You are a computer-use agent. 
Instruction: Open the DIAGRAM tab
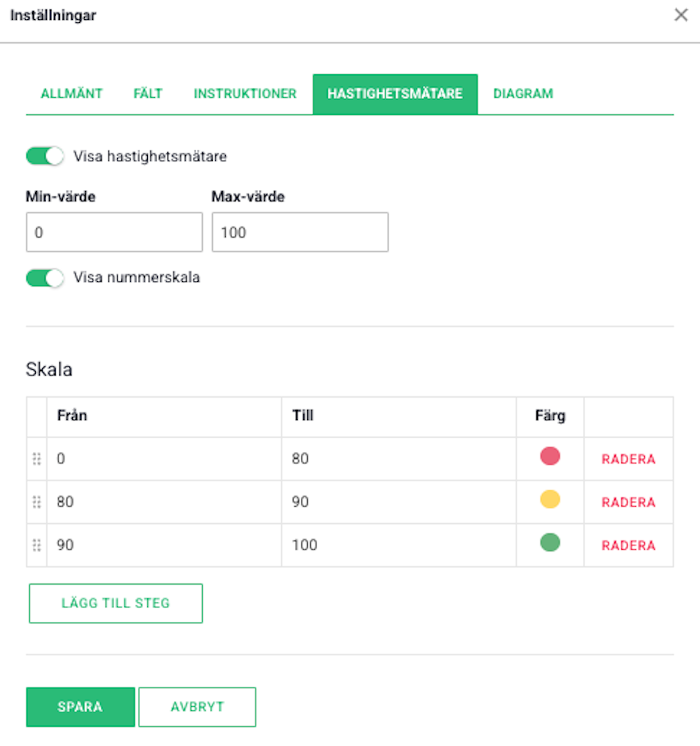tap(523, 94)
